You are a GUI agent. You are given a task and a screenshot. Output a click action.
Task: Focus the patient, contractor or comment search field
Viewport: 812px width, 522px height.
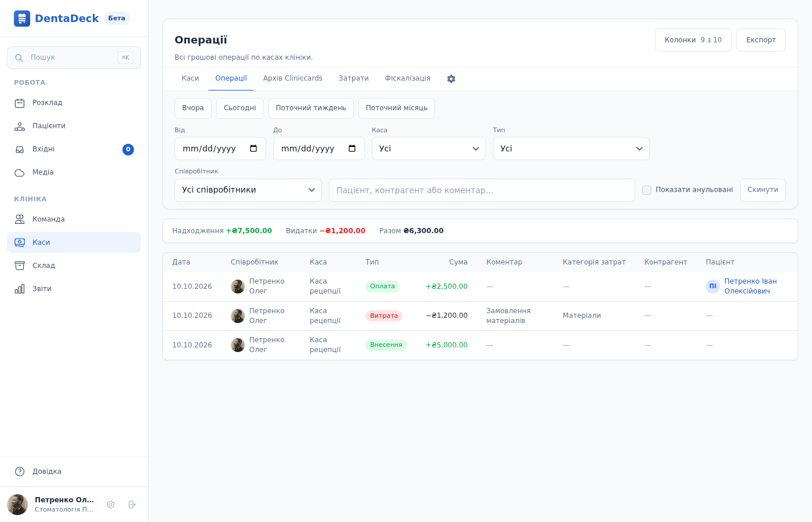482,190
